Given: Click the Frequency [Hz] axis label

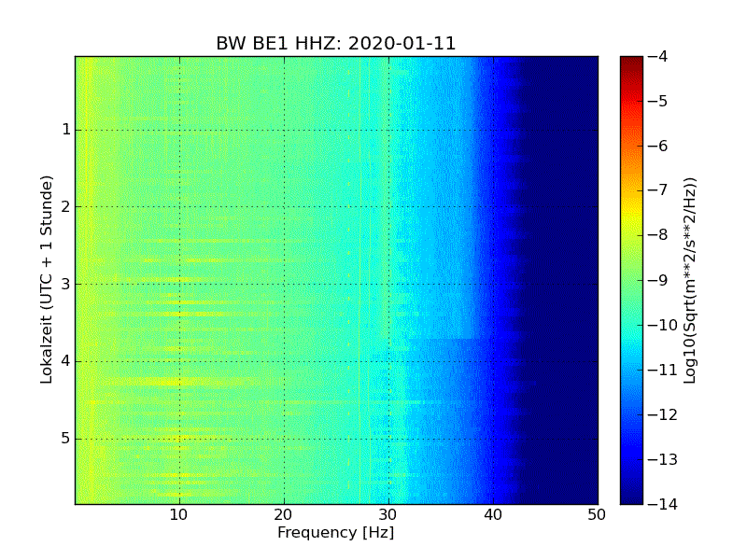Looking at the screenshot, I should (336, 532).
